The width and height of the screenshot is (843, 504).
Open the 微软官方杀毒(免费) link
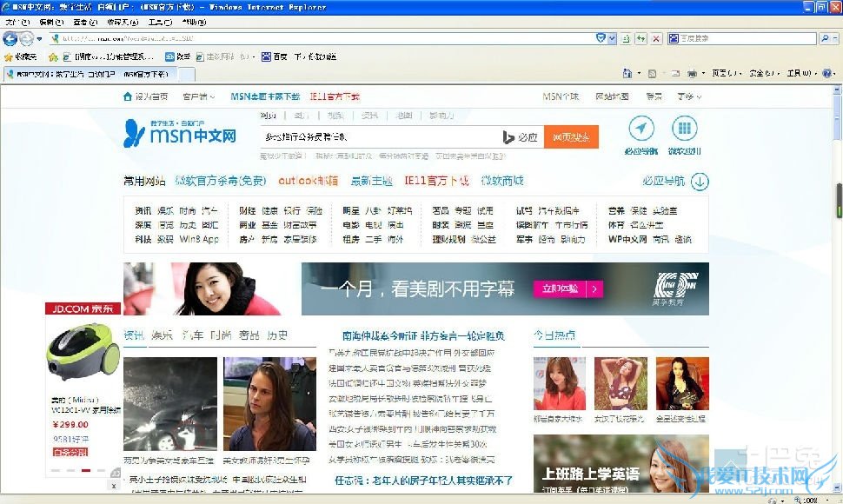(x=221, y=181)
